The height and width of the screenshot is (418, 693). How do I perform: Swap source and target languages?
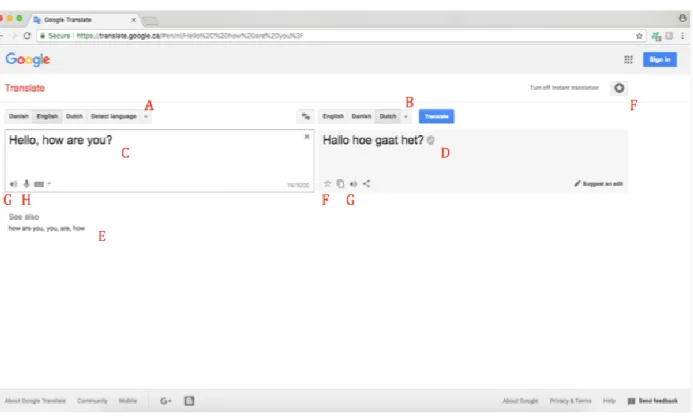(305, 116)
